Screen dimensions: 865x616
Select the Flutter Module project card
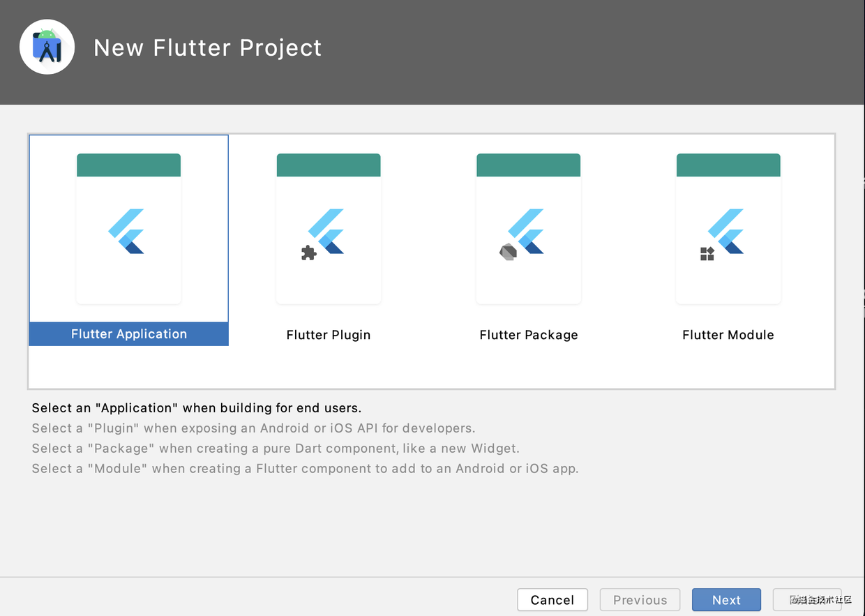click(728, 229)
